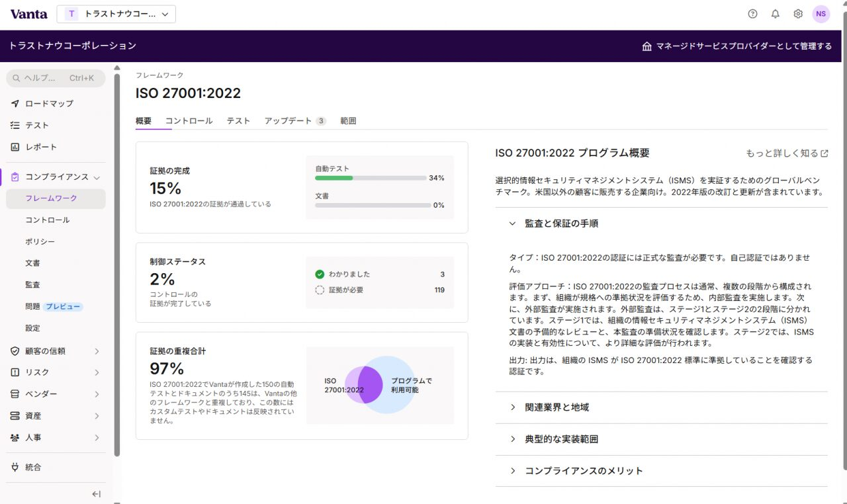Open フレームワーク in the sidebar
The height and width of the screenshot is (504, 847).
coord(56,198)
